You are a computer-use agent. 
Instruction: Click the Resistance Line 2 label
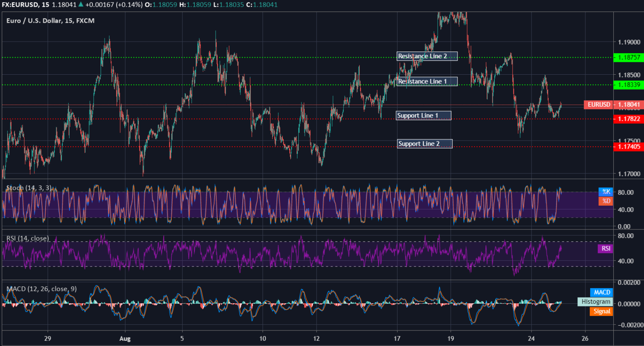427,56
